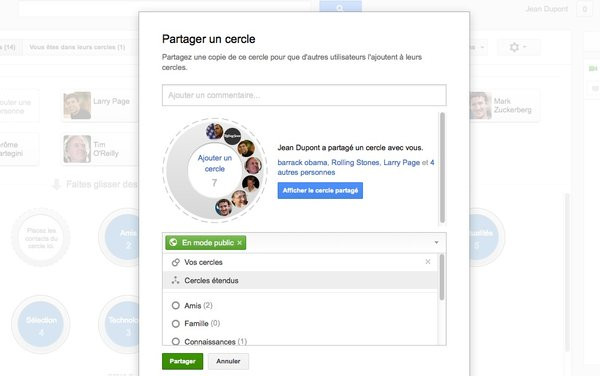Click the 'Afficher le cercle partagé' button
The height and width of the screenshot is (376, 600).
(x=320, y=190)
